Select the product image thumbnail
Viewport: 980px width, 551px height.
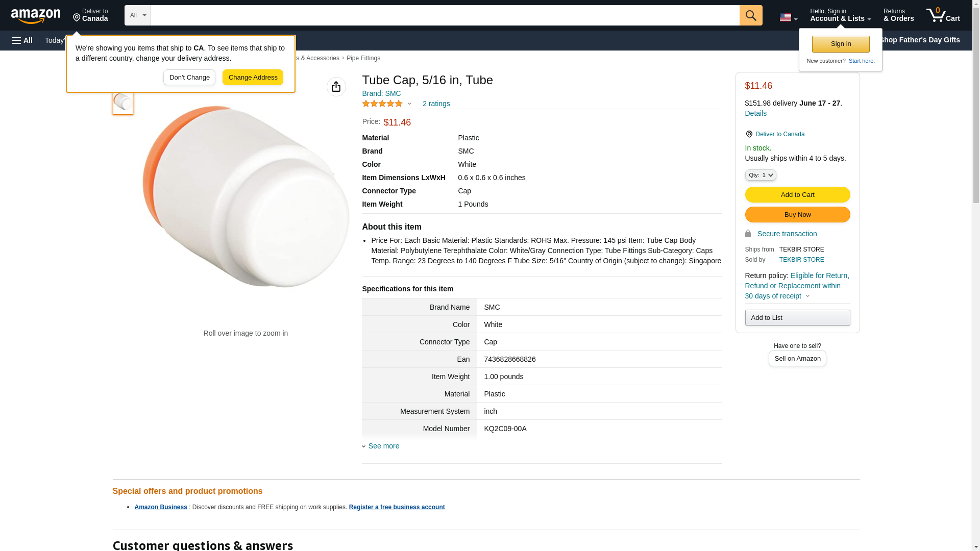tap(123, 102)
